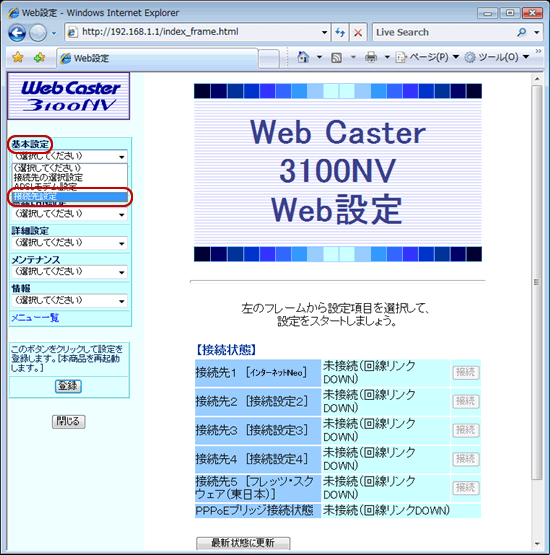The width and height of the screenshot is (550, 555).
Task: Open the ページ(P) menu
Action: [x=427, y=57]
